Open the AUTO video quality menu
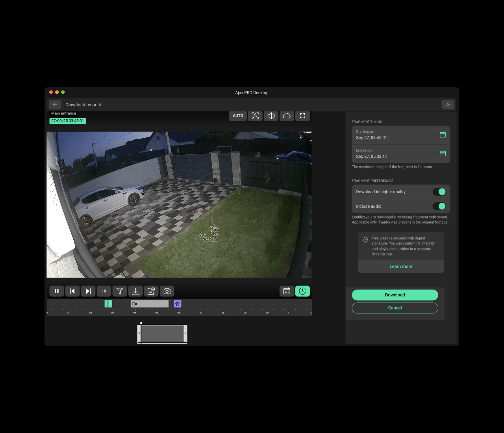 (x=238, y=116)
